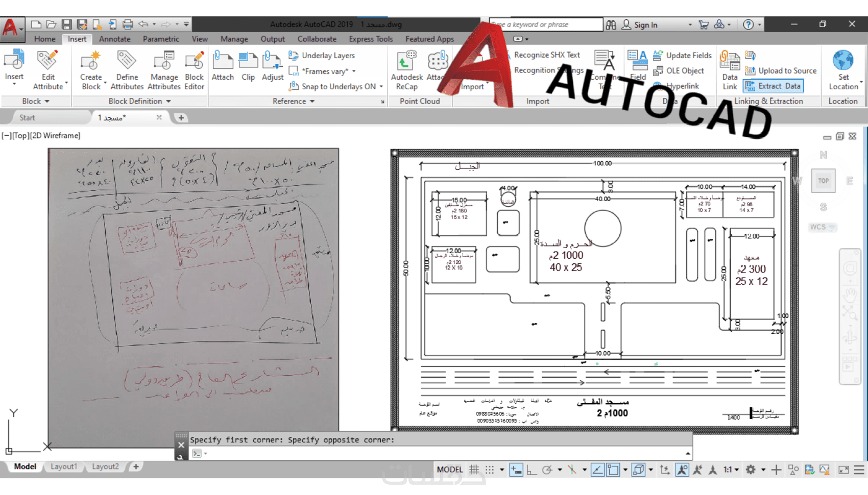Expand the Block panel dropdown
The image size is (868, 495).
(x=36, y=101)
